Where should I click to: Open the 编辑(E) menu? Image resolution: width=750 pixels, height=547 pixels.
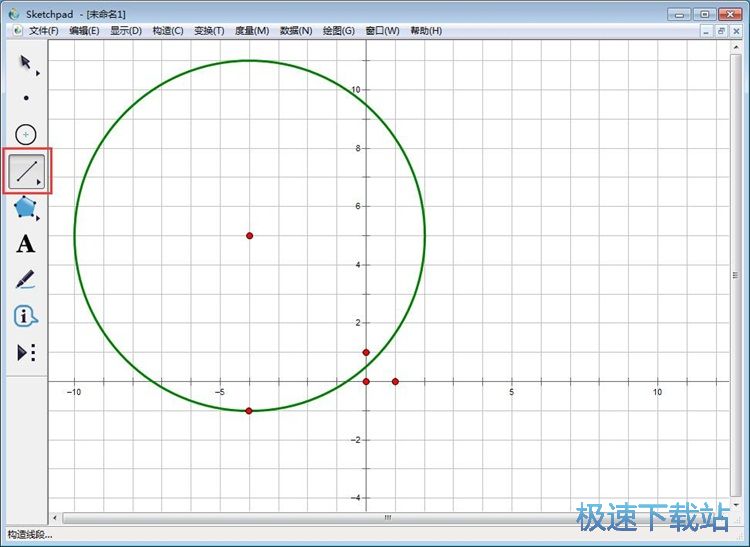[x=84, y=31]
